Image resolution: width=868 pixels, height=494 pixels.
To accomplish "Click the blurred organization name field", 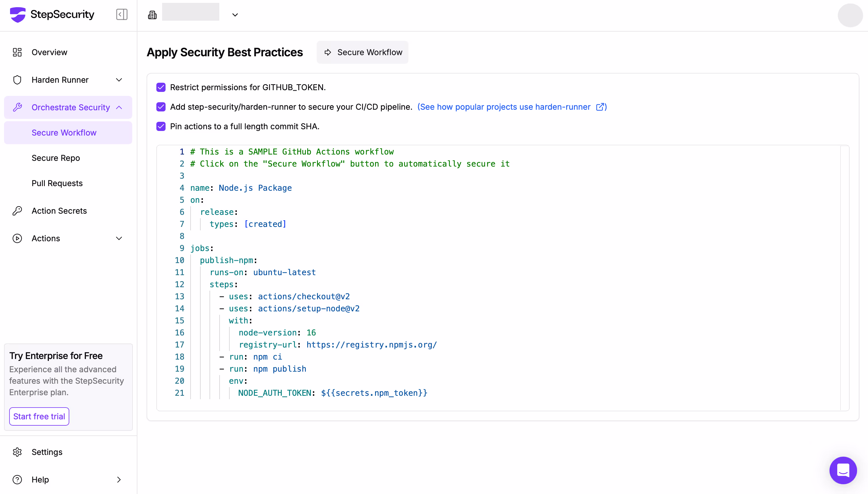I will 191,12.
